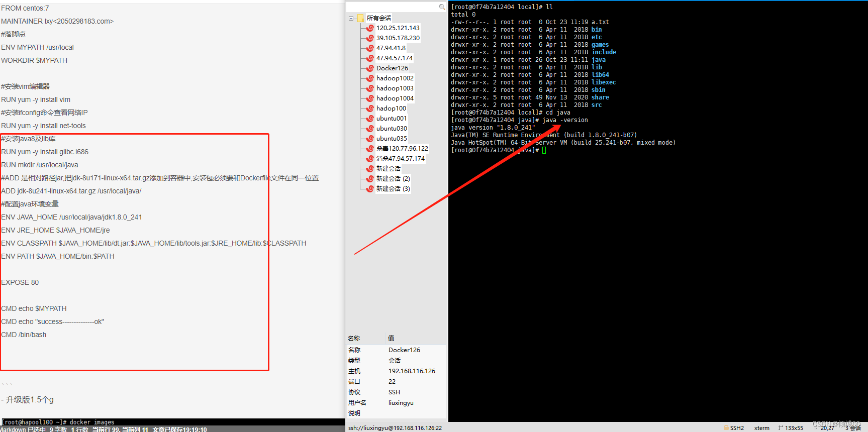
Task: Select the plain 47.94.57.174 session label
Action: point(394,58)
